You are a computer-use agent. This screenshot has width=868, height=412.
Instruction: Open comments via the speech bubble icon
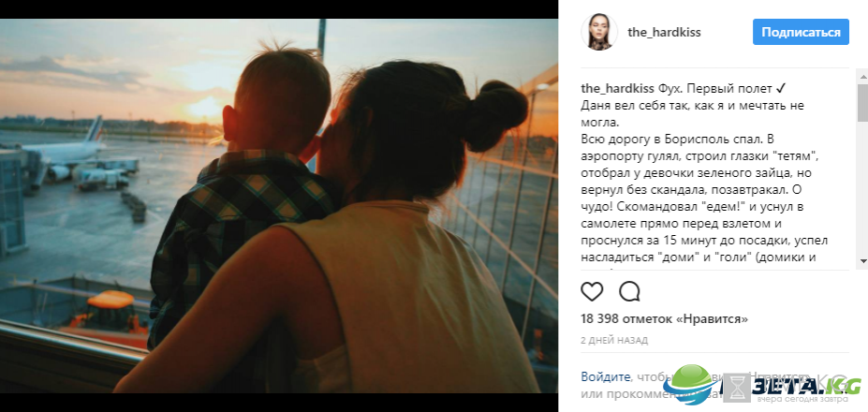click(629, 291)
